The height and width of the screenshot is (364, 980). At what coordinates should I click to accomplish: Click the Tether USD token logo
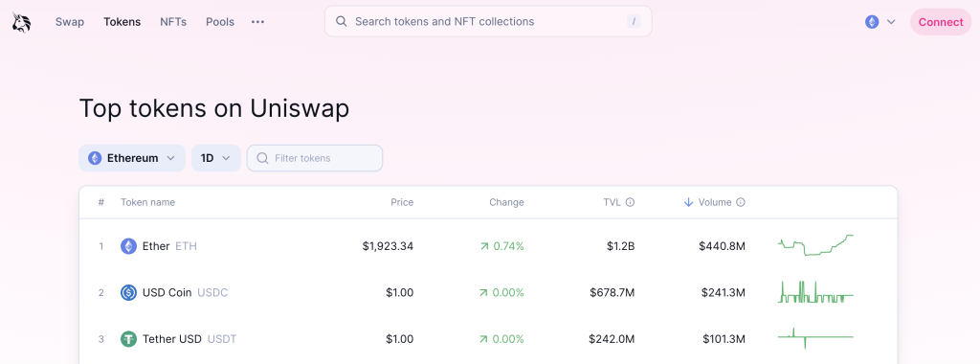point(128,339)
